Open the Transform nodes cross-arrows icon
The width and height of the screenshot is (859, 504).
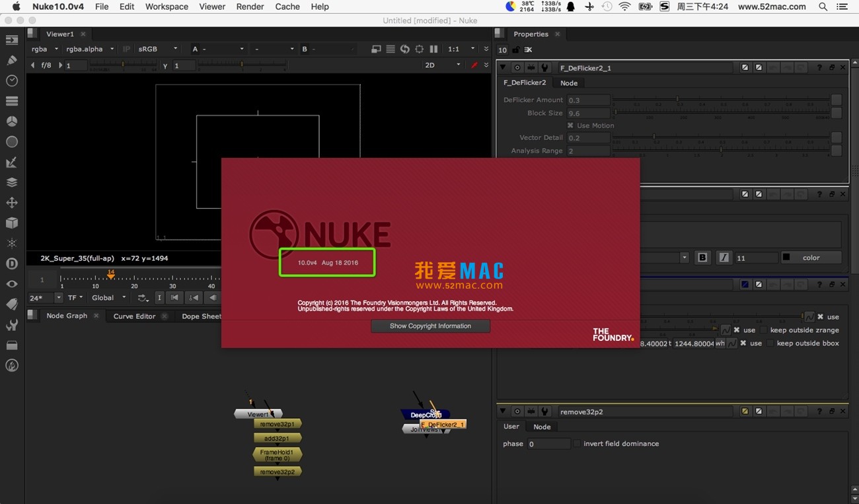point(12,203)
